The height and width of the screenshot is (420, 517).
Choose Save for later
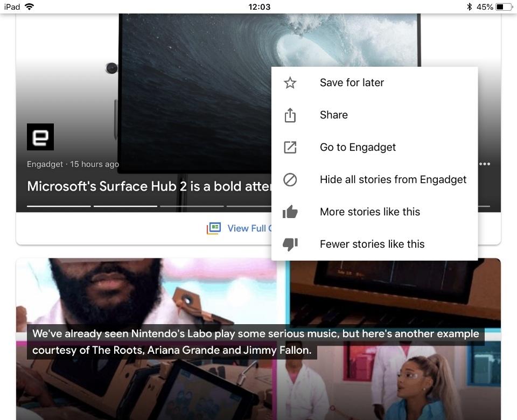click(x=375, y=83)
